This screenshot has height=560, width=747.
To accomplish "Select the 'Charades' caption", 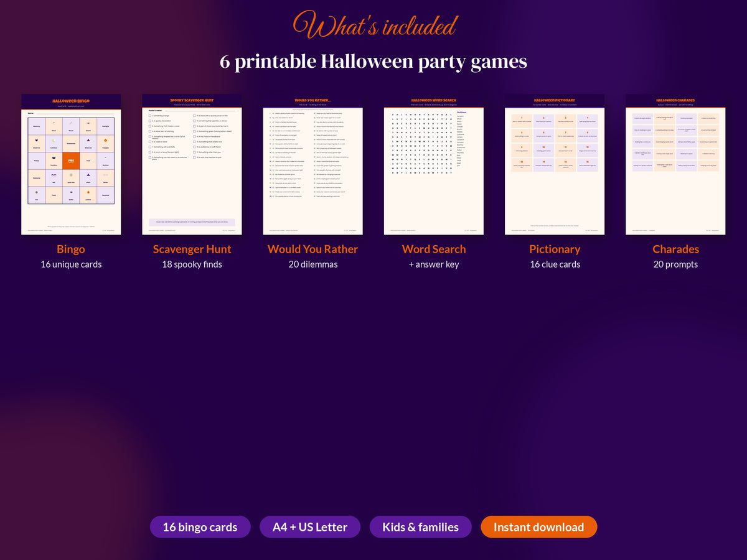I will click(675, 249).
